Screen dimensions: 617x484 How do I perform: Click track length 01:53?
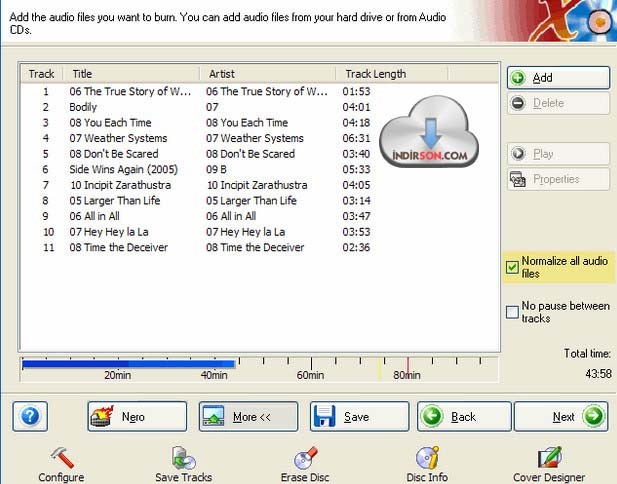[x=356, y=91]
